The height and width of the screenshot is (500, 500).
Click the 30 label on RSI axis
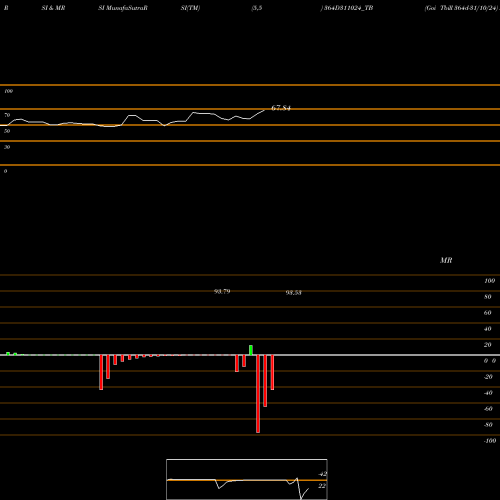(7, 147)
